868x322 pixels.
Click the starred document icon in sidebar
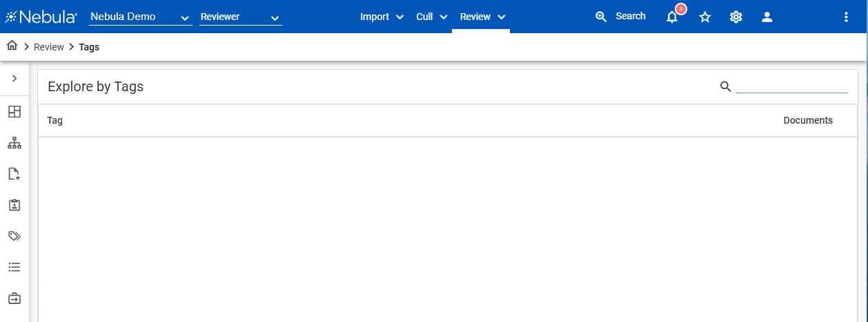(14, 174)
